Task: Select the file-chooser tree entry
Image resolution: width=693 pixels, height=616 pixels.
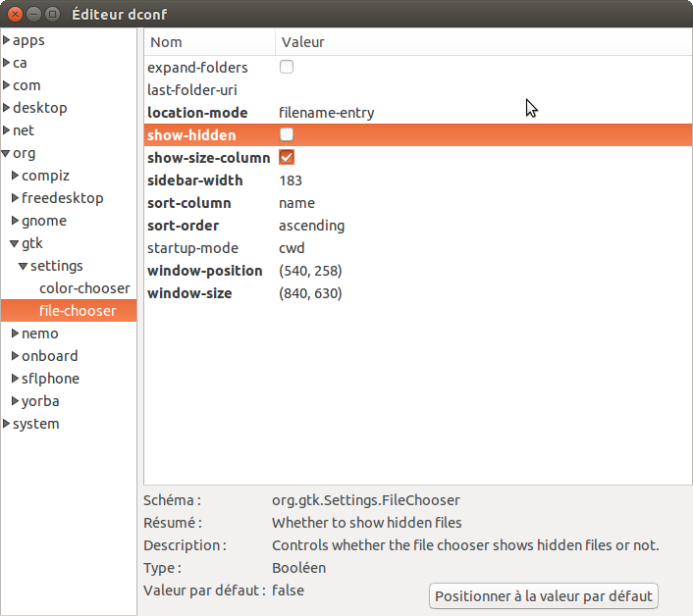Action: tap(78, 311)
